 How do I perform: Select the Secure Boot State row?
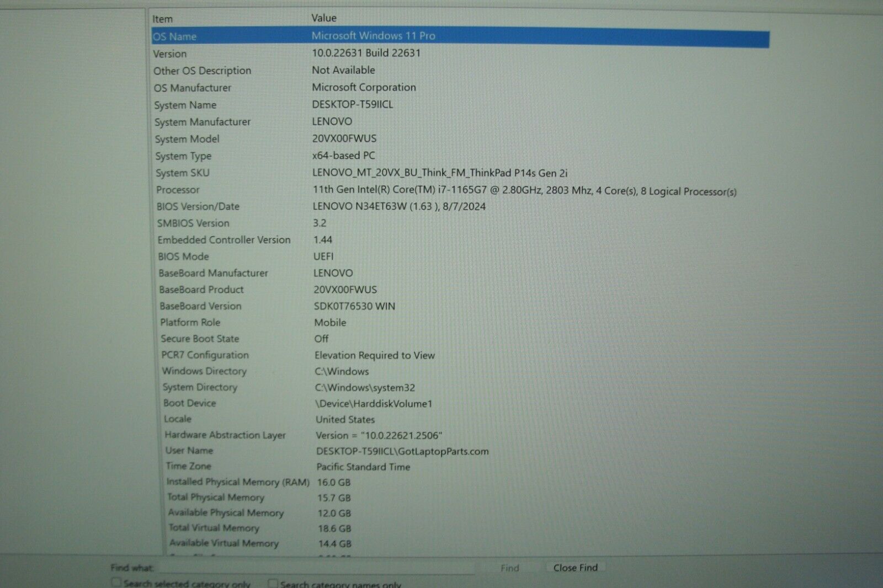(x=460, y=339)
